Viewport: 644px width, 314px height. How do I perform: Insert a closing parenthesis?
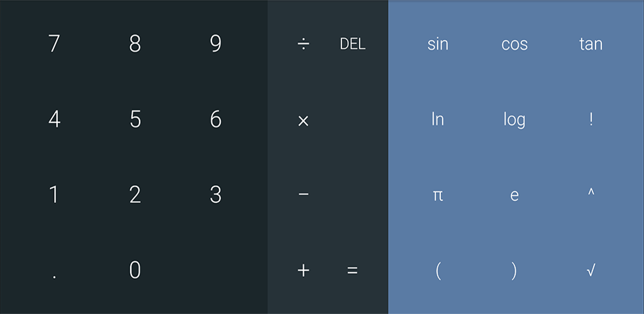(x=514, y=270)
